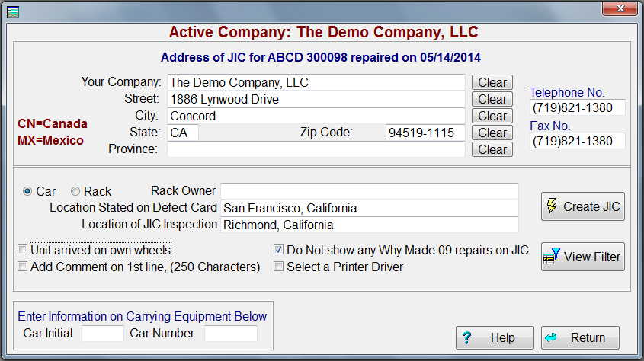This screenshot has height=361, width=644.
Task: Clear the Your Company field
Action: point(492,82)
